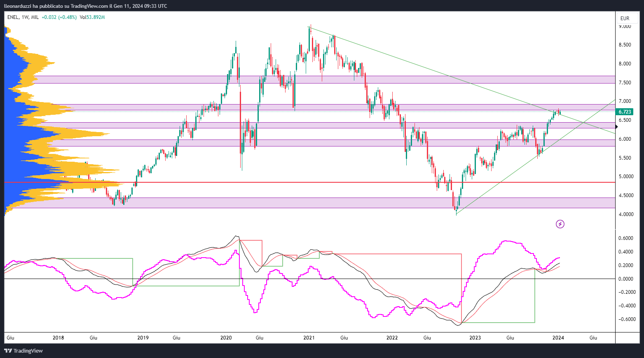
Task: Click the 7.500 price axis label
Action: coord(625,83)
